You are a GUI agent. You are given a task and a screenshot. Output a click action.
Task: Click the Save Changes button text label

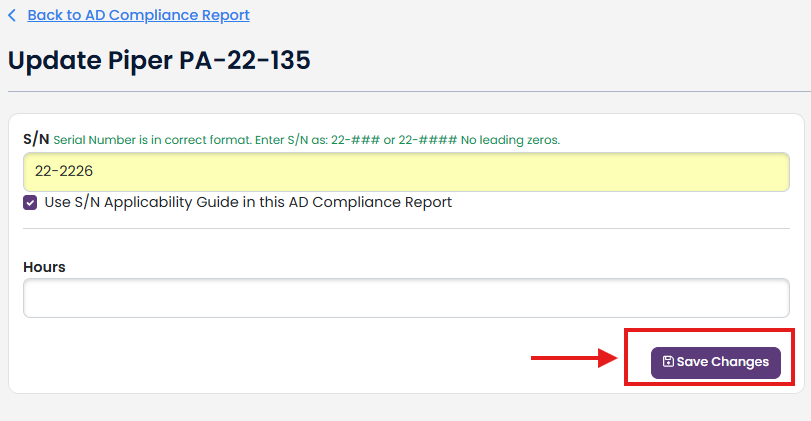[723, 362]
